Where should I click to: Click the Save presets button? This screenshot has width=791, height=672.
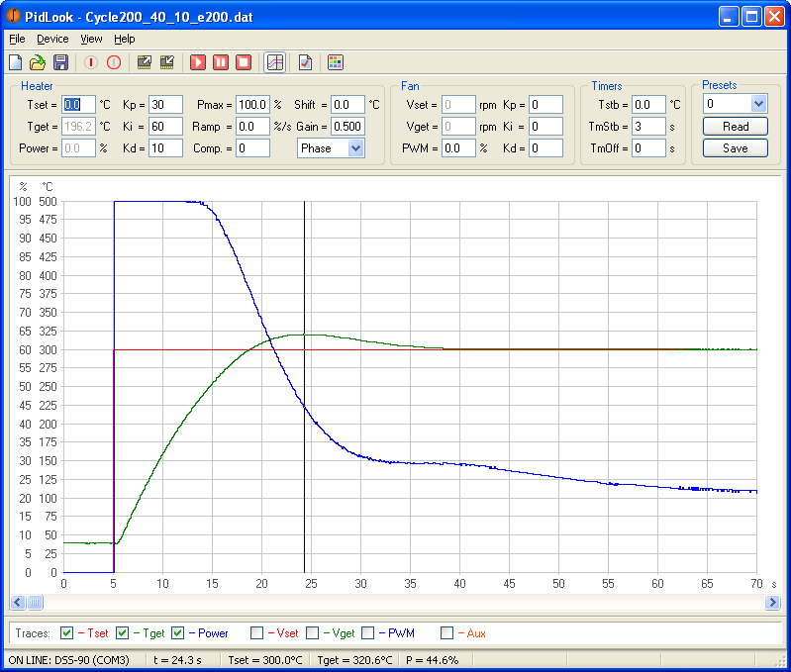[736, 148]
